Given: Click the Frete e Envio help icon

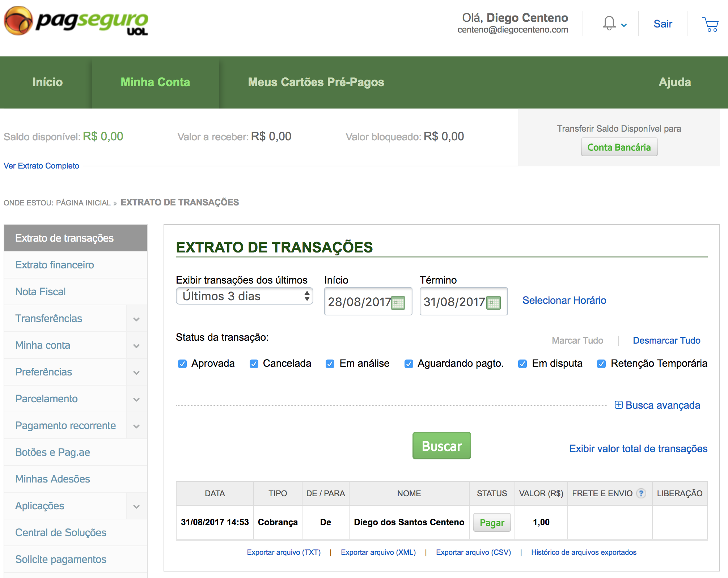Looking at the screenshot, I should tap(641, 493).
